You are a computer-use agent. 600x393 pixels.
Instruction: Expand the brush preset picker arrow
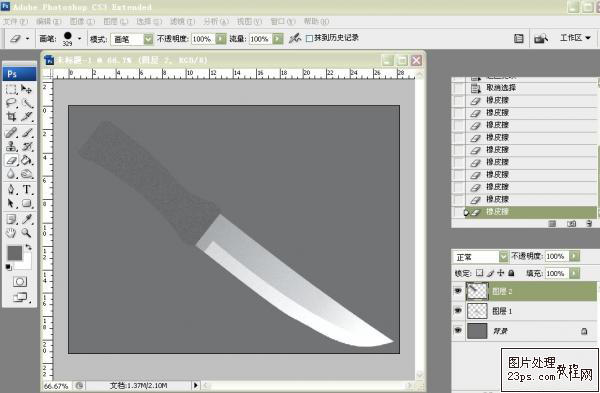[80, 39]
